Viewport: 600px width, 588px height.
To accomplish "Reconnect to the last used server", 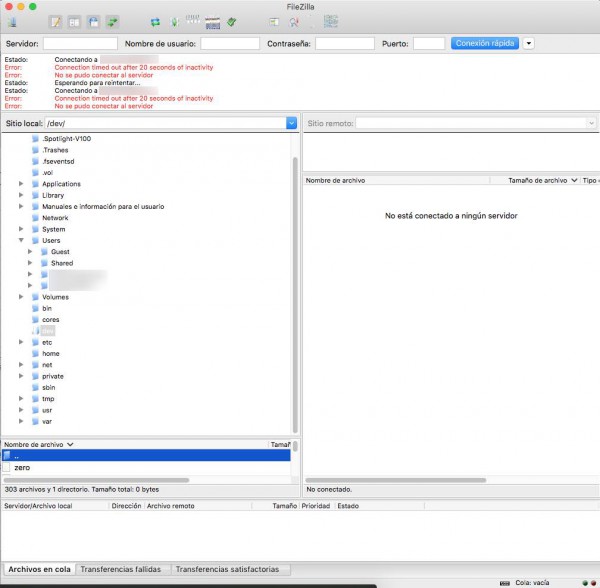I will click(x=232, y=22).
